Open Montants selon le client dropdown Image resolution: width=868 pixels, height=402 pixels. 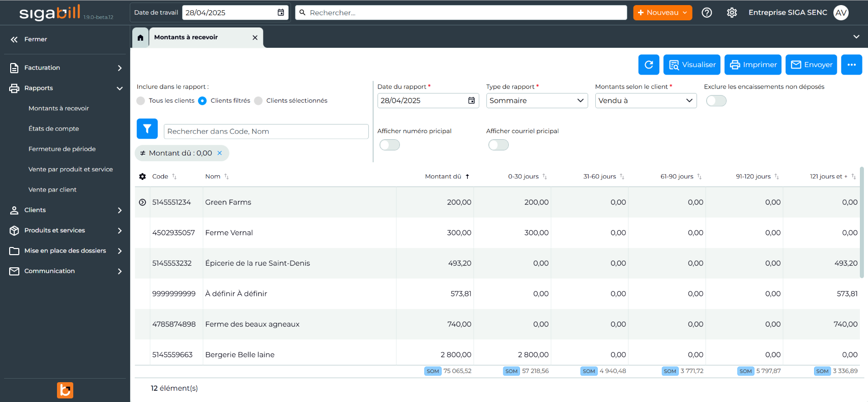646,101
